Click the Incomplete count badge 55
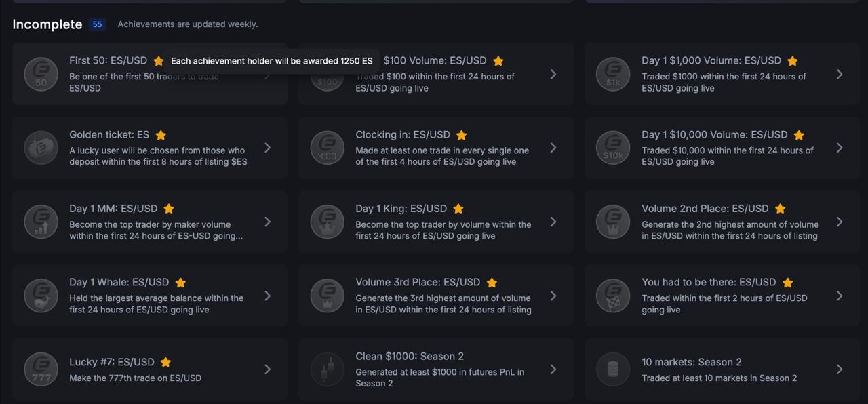The height and width of the screenshot is (404, 868). 97,24
